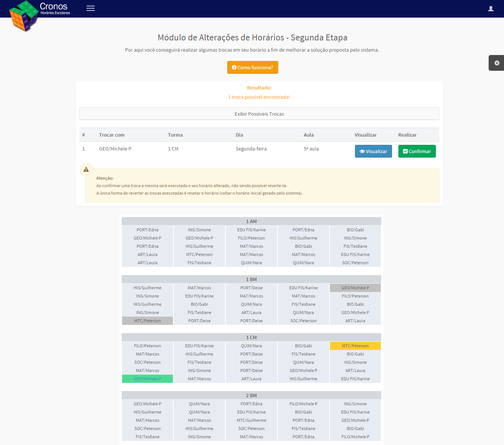The width and height of the screenshot is (504, 445).
Task: Click the '2 BM' class schedule header
Action: (x=251, y=396)
